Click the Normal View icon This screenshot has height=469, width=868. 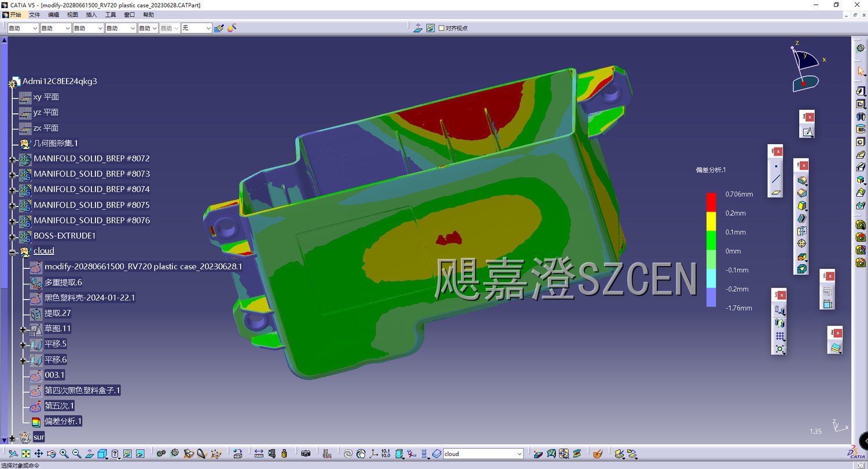[90, 454]
